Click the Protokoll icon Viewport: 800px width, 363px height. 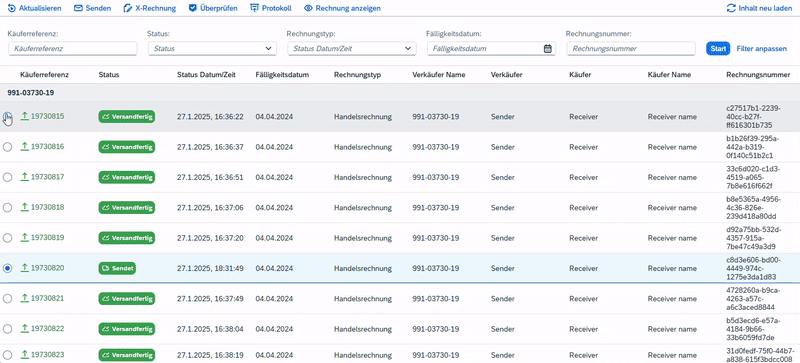click(255, 8)
